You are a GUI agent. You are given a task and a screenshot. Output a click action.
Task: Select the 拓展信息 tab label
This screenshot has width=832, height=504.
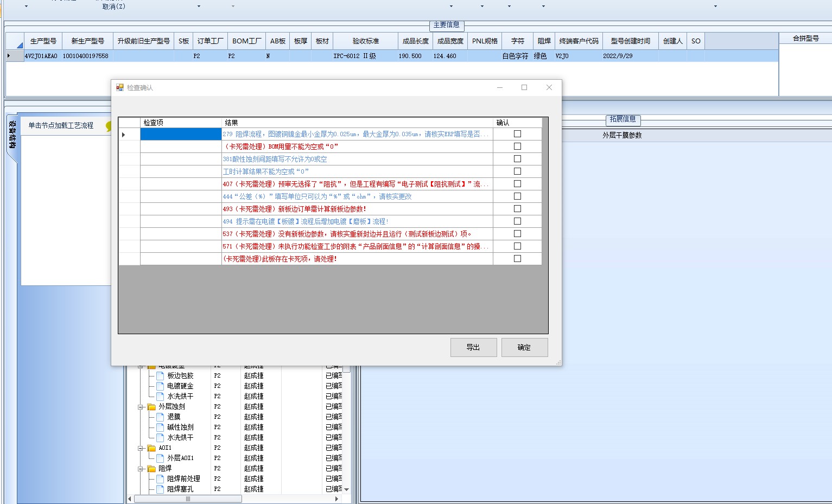623,119
